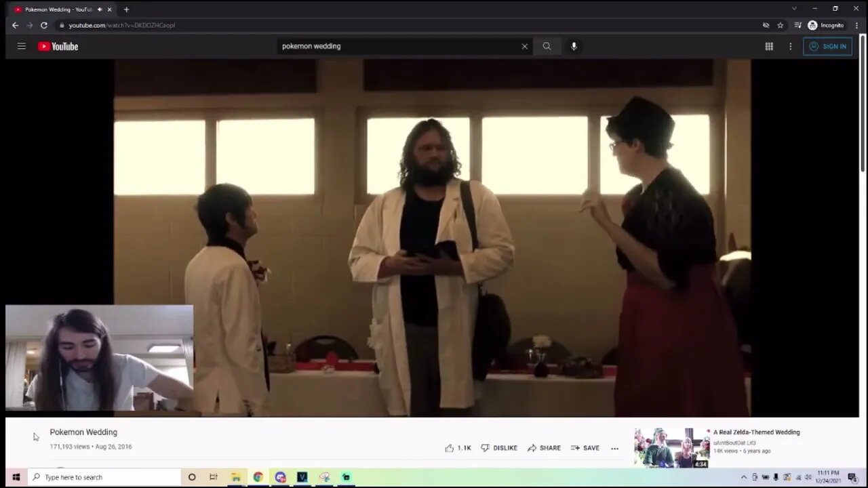The height and width of the screenshot is (488, 868).
Task: Mute the tab via its audio icon
Action: [x=100, y=9]
